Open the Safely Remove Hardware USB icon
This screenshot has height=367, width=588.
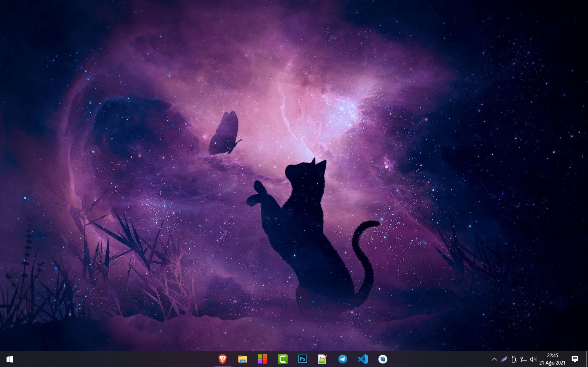pos(514,359)
